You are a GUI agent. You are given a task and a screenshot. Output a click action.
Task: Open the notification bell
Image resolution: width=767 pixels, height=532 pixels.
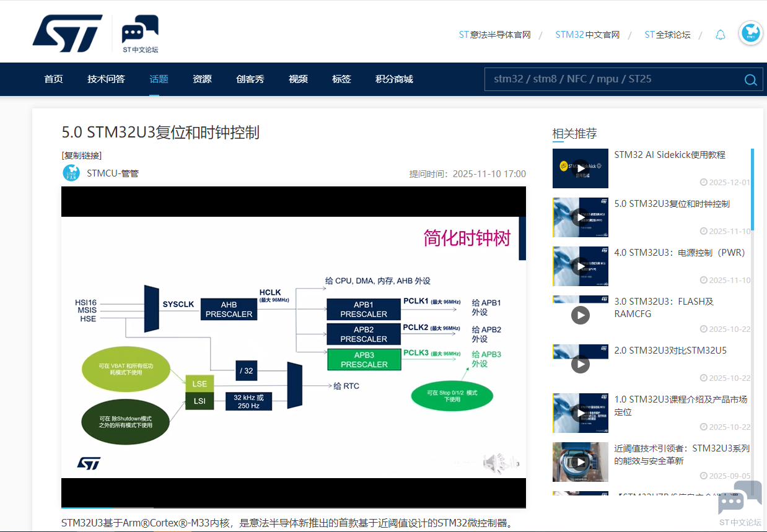pyautogui.click(x=720, y=35)
